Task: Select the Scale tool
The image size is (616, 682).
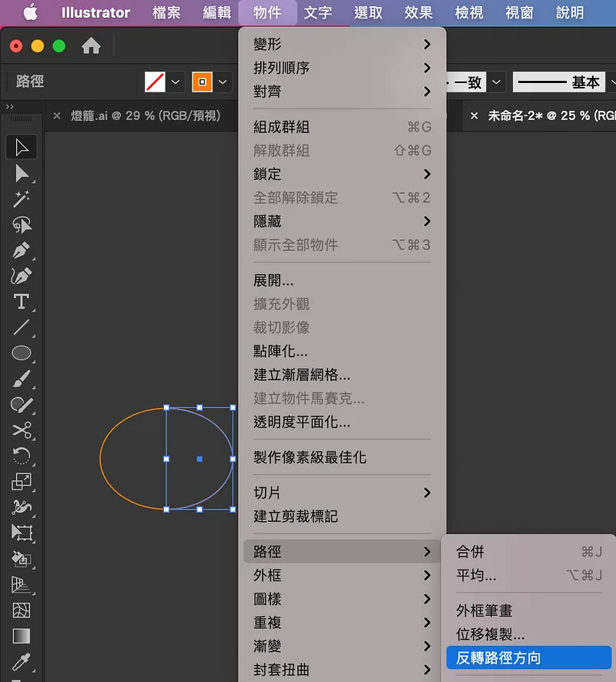Action: pos(22,482)
